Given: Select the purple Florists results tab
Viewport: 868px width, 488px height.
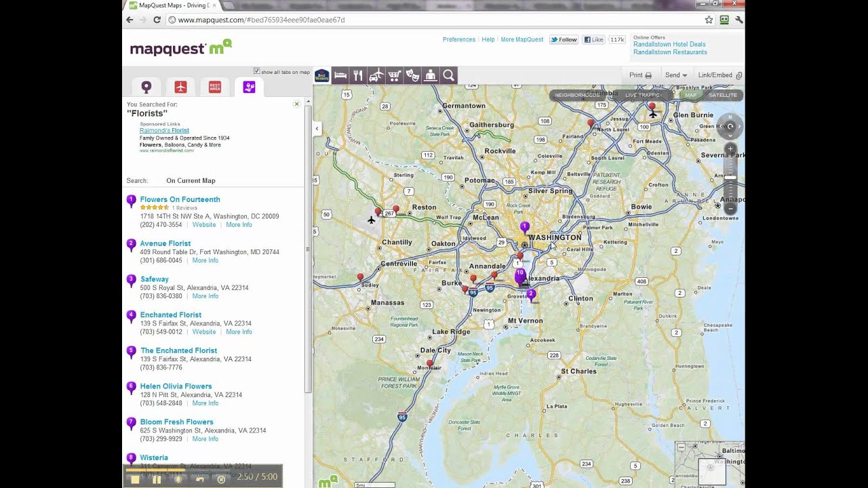Looking at the screenshot, I should (x=249, y=87).
